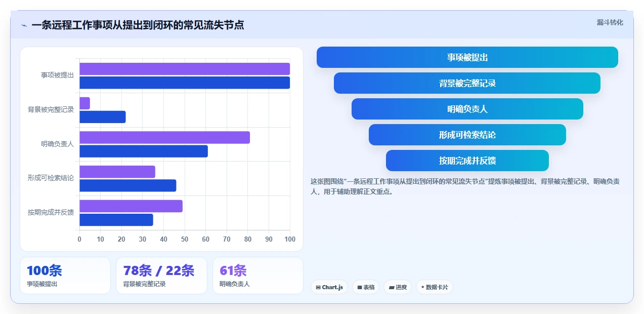
Task: Click purple bar for 背景被完整记录
Action: (x=84, y=103)
